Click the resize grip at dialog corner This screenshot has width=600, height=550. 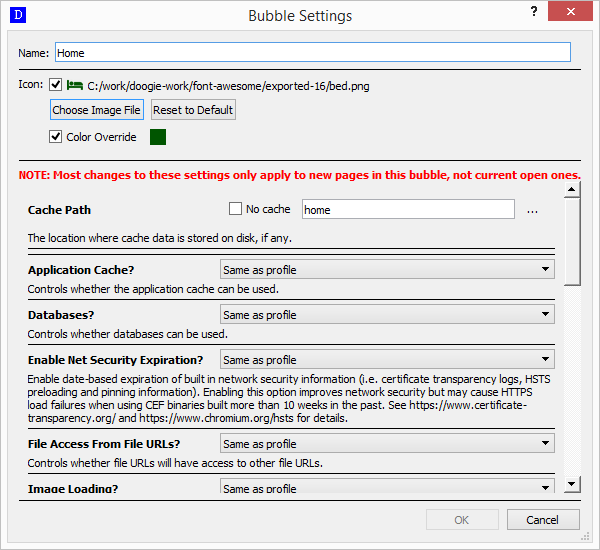coord(585,537)
